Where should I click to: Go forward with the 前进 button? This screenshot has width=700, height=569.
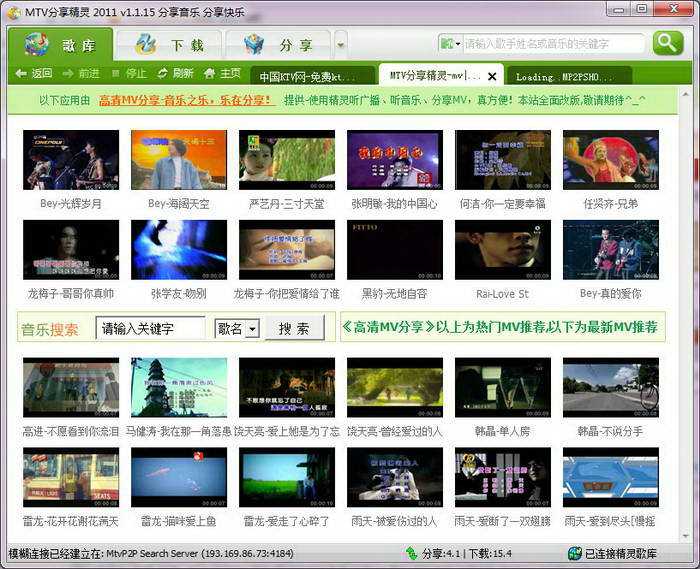point(81,73)
